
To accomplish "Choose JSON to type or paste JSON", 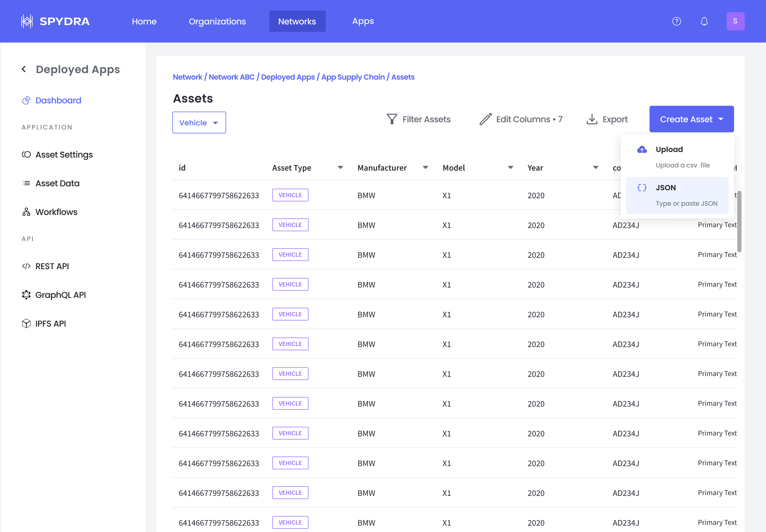I will tap(677, 195).
